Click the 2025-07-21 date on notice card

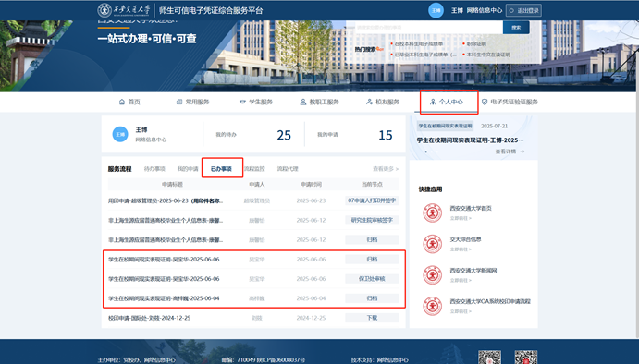coord(495,127)
